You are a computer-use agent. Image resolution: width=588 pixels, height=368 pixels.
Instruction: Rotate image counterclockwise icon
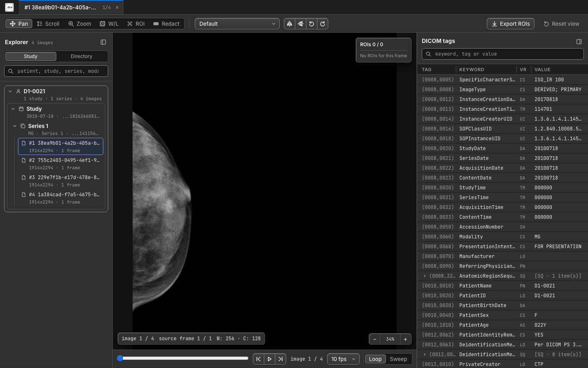(x=312, y=24)
